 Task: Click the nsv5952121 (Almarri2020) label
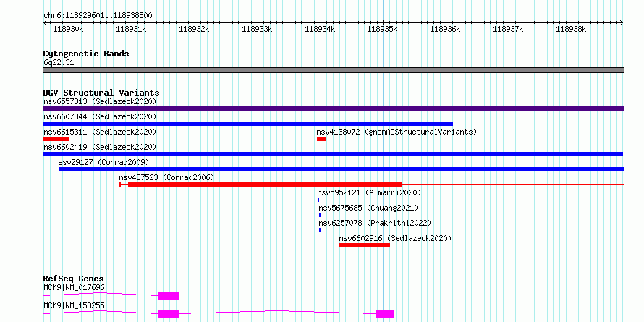[x=369, y=192]
